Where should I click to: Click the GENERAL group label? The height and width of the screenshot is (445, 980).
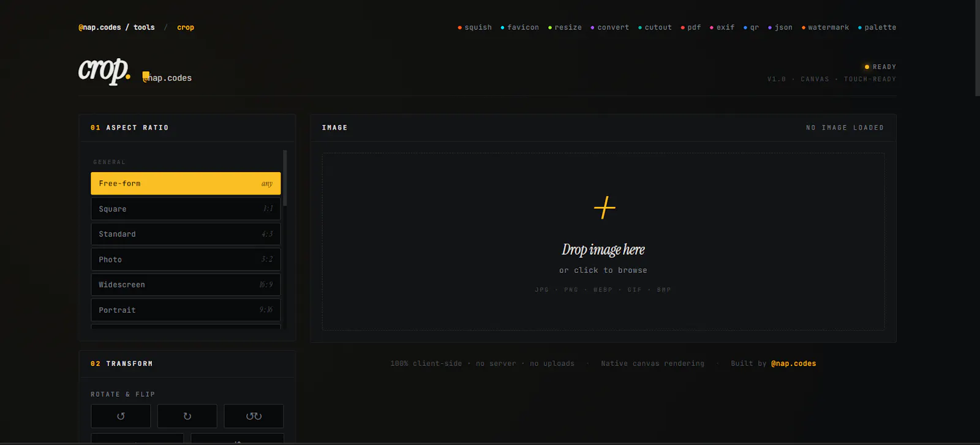109,162
